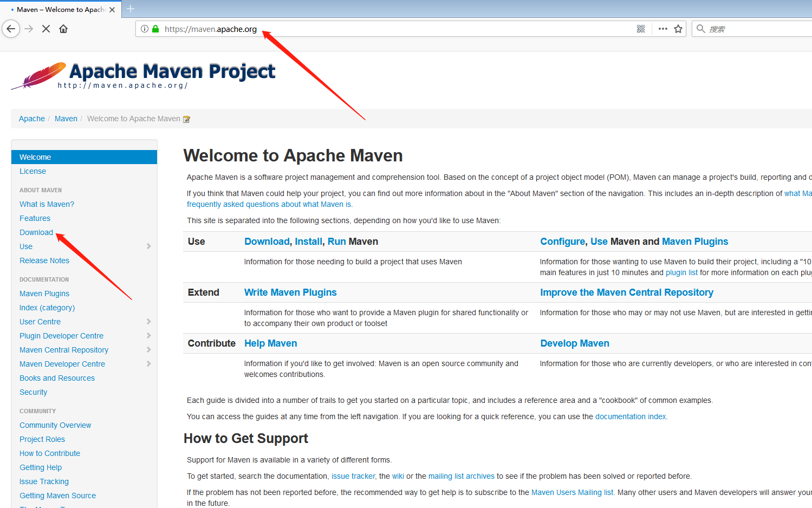The image size is (812, 508).
Task: Open Books and Resources sidebar link
Action: click(x=57, y=378)
